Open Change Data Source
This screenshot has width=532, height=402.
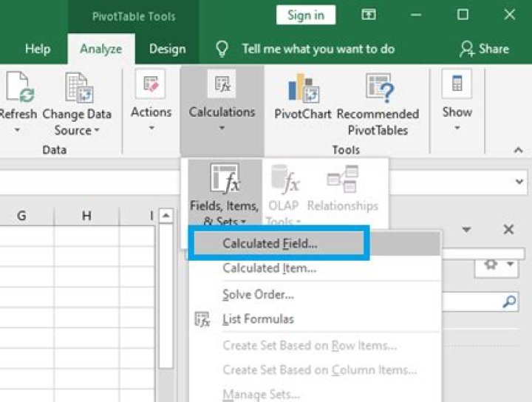pos(77,103)
